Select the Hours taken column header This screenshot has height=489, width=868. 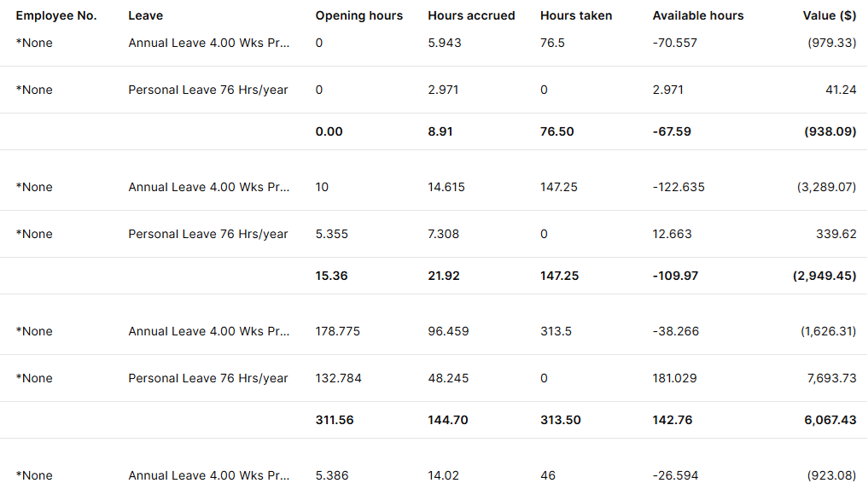[576, 15]
